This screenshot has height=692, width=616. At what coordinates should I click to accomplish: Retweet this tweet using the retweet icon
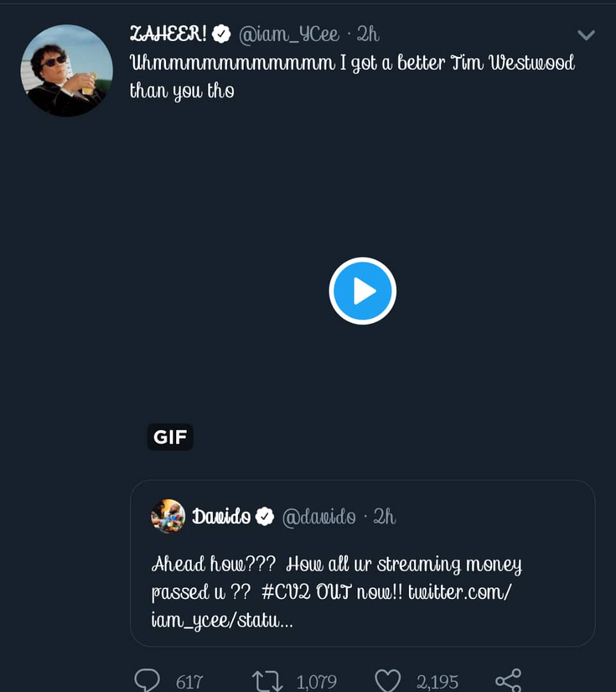coord(267,680)
